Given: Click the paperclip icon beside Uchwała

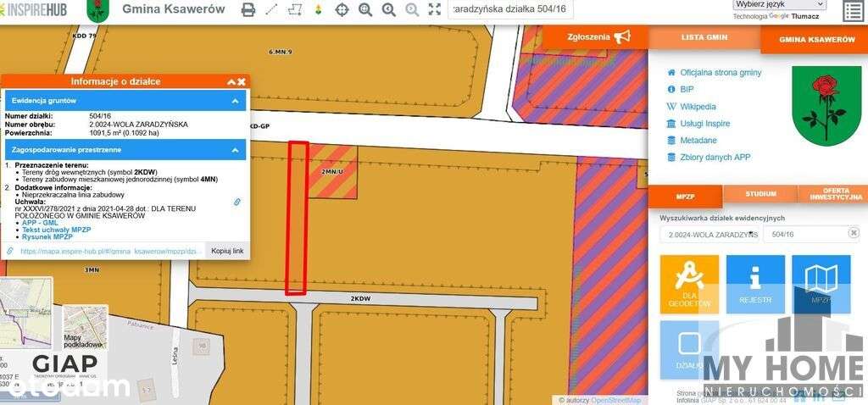Looking at the screenshot, I should pos(237,202).
